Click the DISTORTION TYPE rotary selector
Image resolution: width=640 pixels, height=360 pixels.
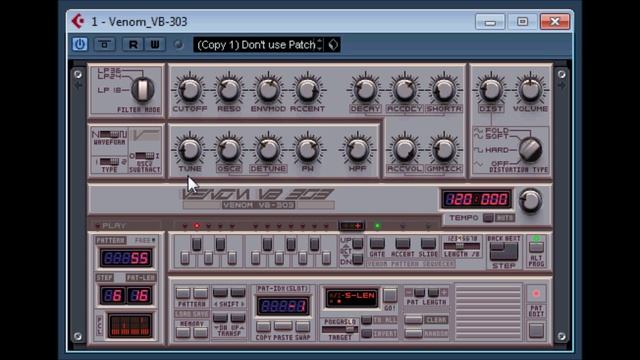click(531, 149)
